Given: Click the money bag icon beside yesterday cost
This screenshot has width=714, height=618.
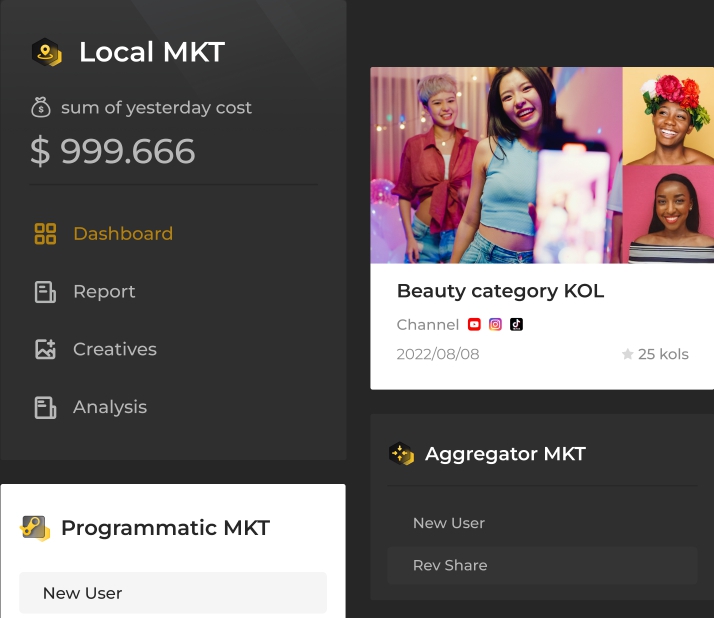Looking at the screenshot, I should click(41, 107).
